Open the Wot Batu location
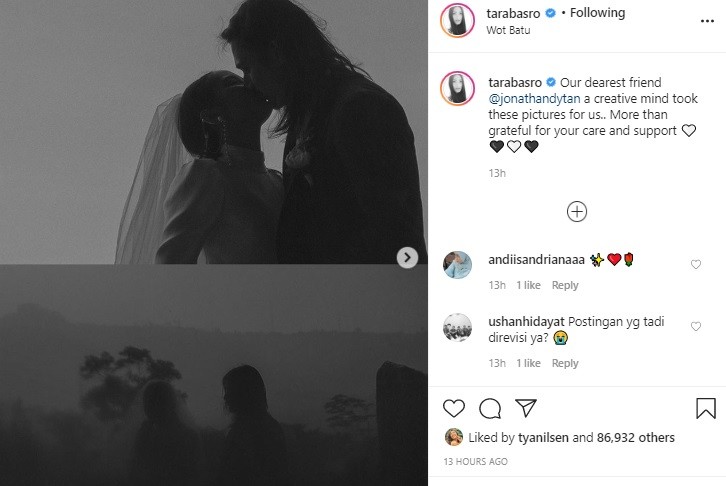 [508, 30]
